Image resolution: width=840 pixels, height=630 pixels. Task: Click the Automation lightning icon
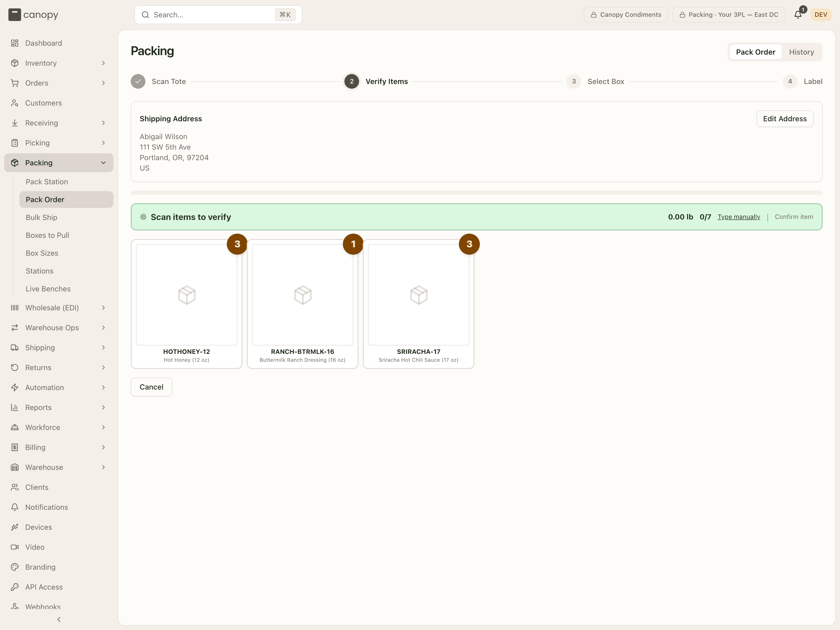pyautogui.click(x=15, y=387)
